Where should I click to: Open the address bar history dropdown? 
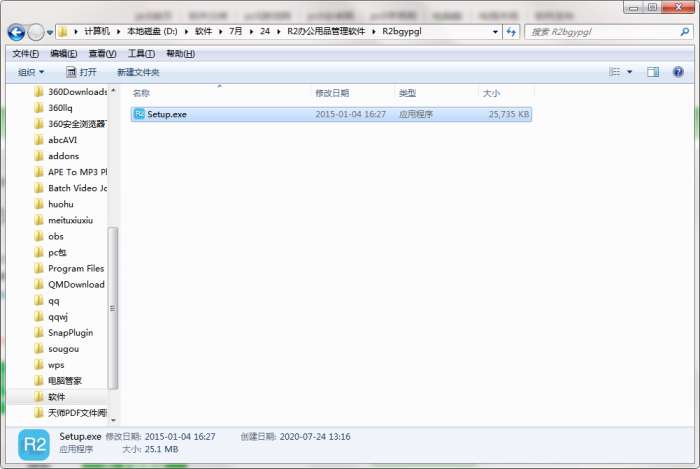click(495, 32)
